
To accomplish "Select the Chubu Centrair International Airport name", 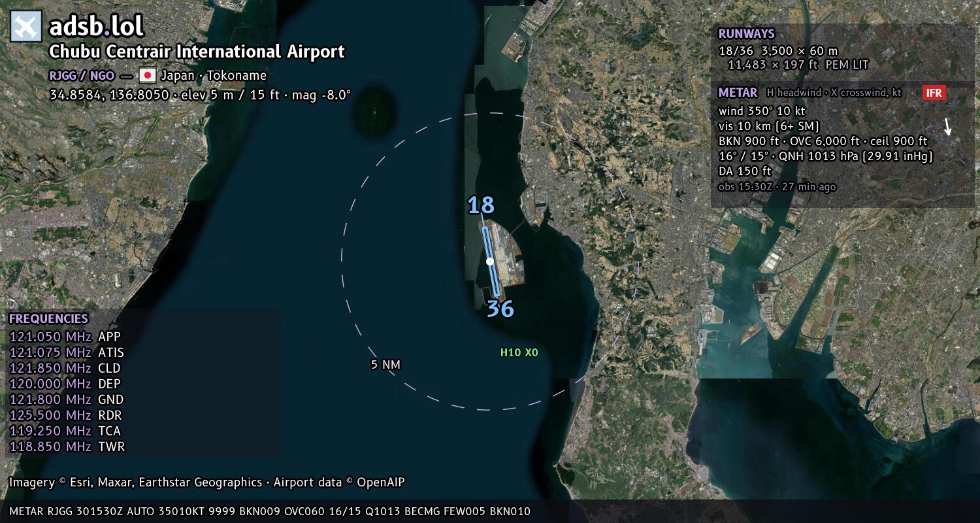I will click(197, 52).
